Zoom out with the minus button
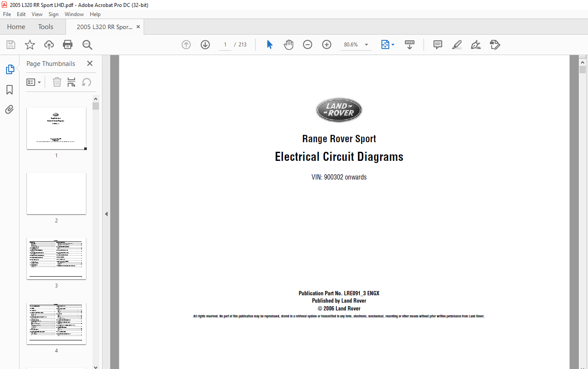This screenshot has width=588, height=369. (x=308, y=45)
